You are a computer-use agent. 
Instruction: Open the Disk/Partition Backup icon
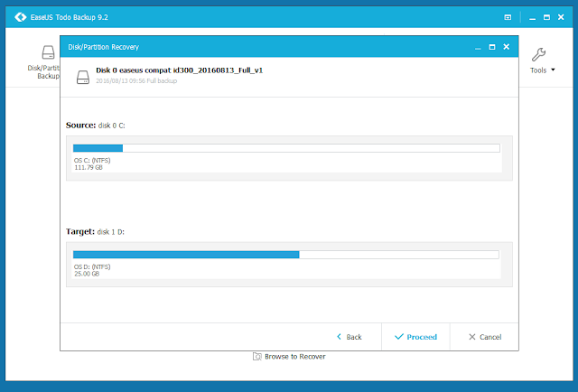(x=48, y=52)
